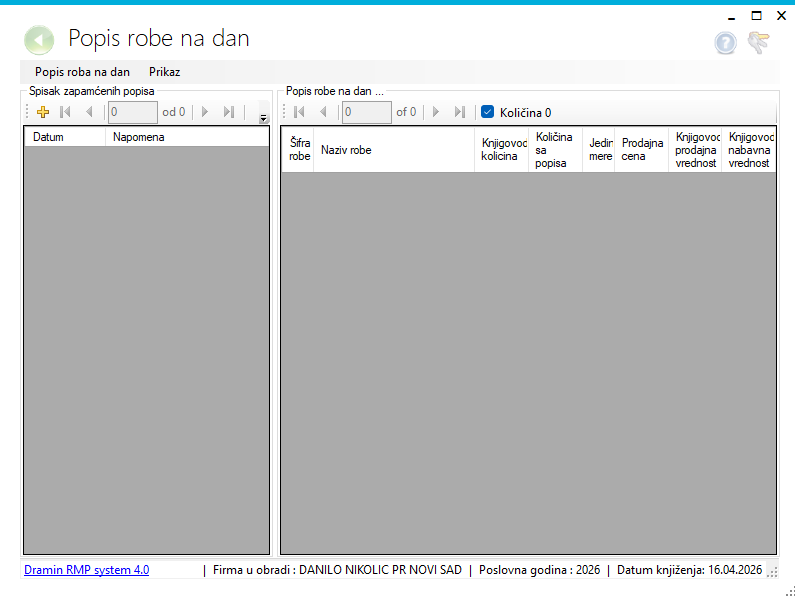Image resolution: width=795 pixels, height=597 pixels.
Task: Click the Poslovna godina : 2026 status entry
Action: tap(539, 570)
